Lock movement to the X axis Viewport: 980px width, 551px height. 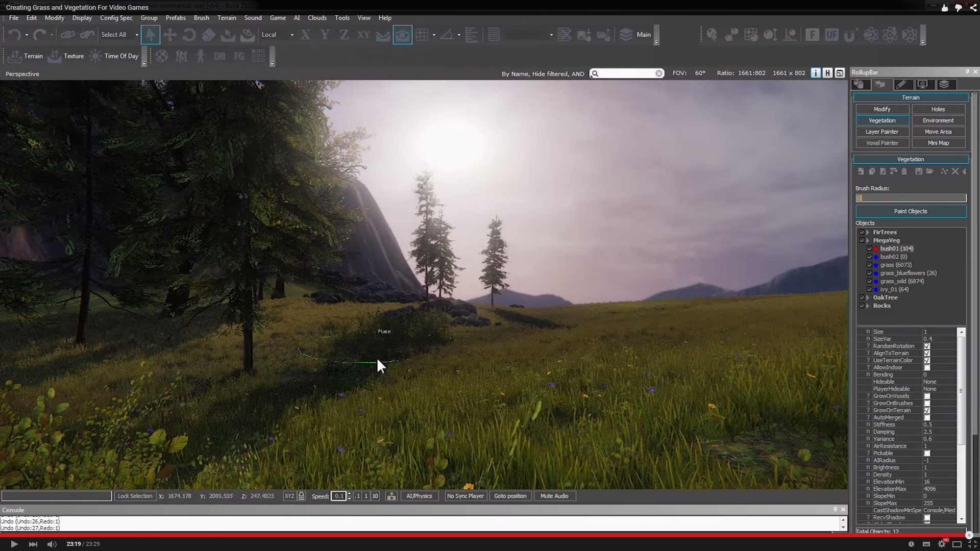coord(305,35)
